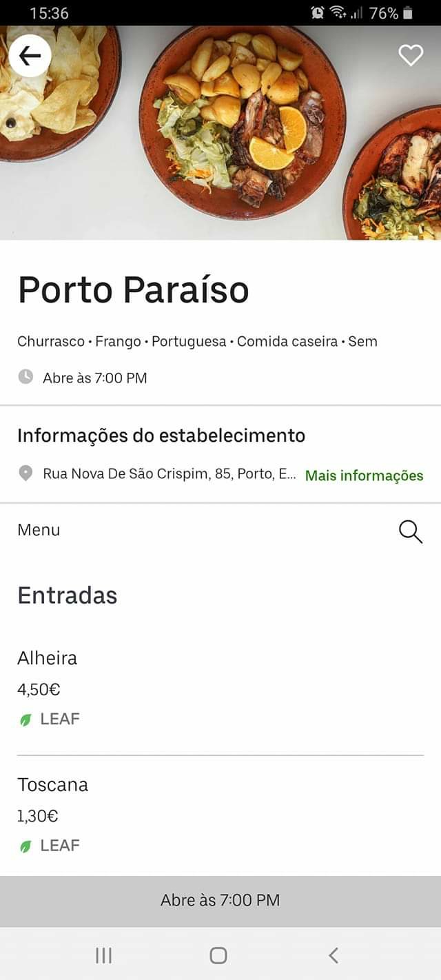Open the Mais informações link
The width and height of the screenshot is (441, 980).
coord(364,476)
